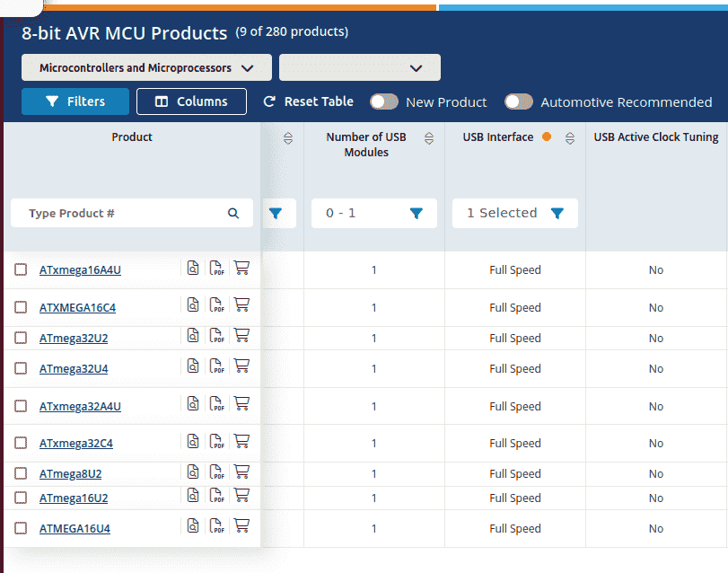
Task: Open ATmega16U2 product link
Action: (x=74, y=498)
